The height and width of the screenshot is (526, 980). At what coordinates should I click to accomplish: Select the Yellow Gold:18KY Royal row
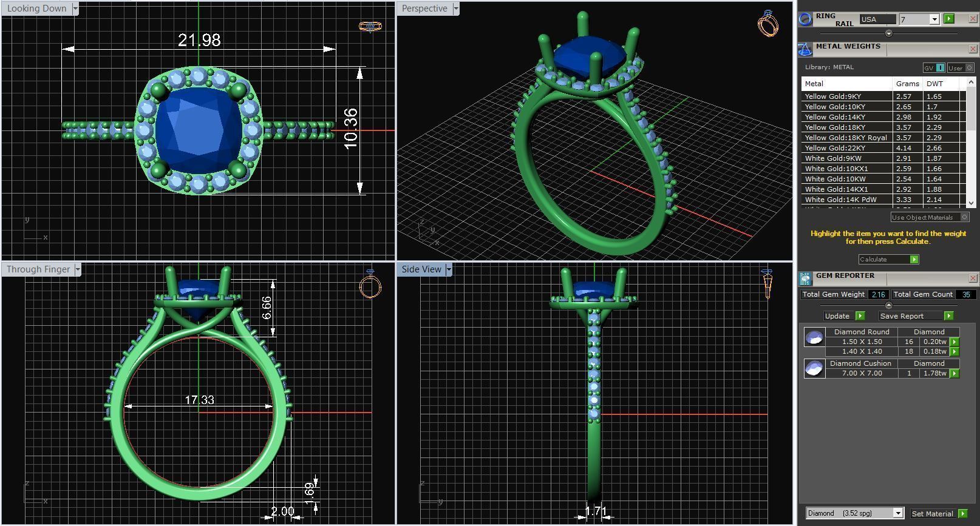coord(883,138)
